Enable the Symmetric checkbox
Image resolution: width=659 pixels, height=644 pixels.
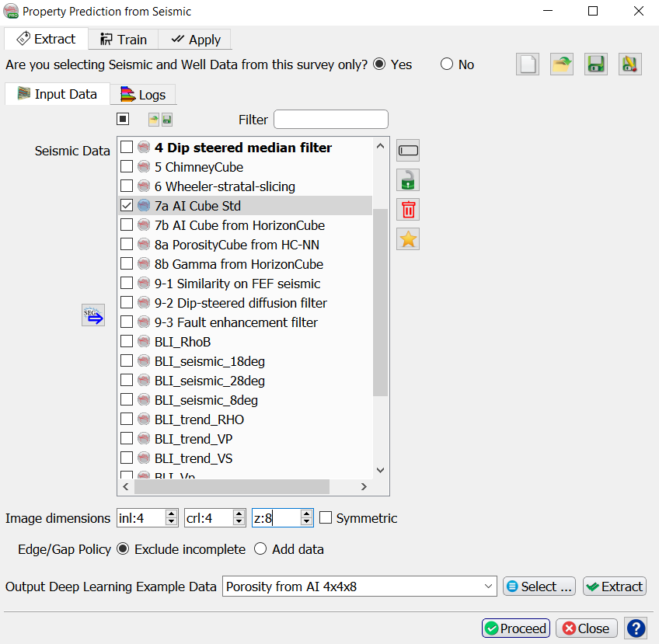point(326,518)
